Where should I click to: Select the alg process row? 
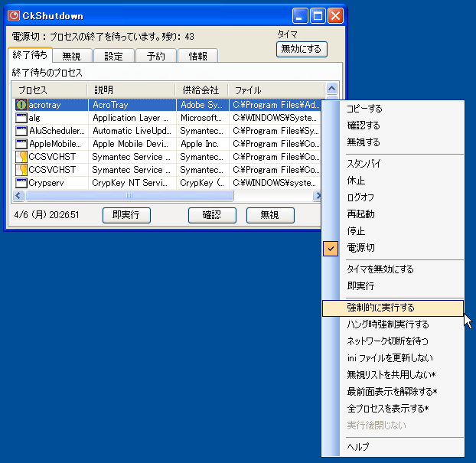pyautogui.click(x=167, y=118)
